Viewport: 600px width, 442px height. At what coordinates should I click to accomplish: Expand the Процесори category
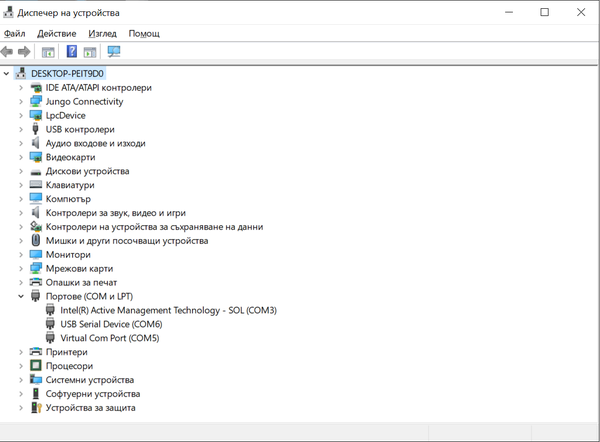(x=21, y=366)
